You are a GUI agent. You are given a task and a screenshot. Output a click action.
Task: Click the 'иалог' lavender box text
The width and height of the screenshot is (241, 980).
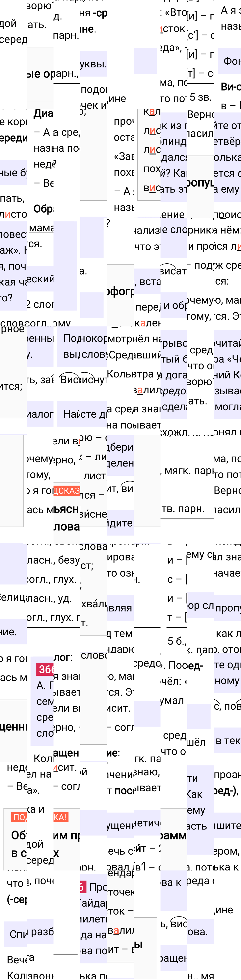pyautogui.click(x=40, y=414)
